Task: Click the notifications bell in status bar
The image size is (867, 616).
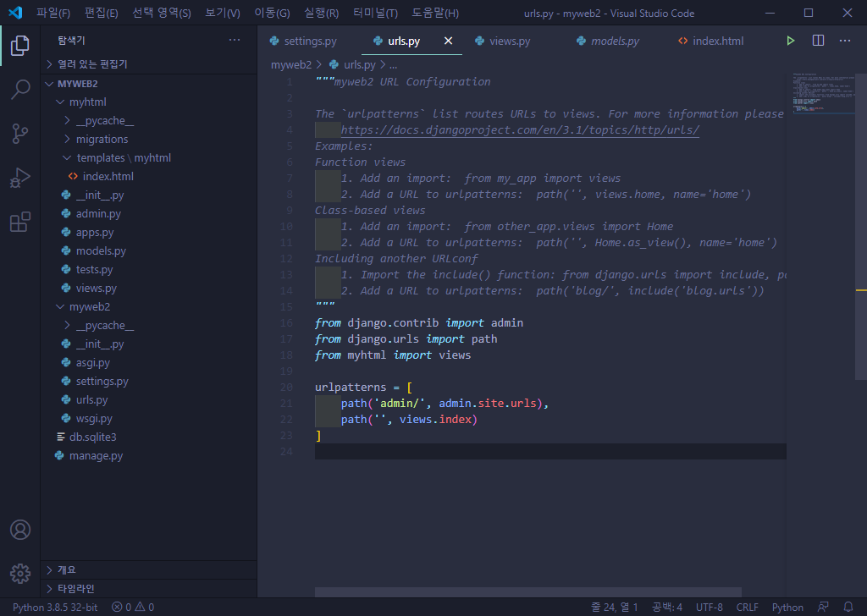Action: (848, 607)
